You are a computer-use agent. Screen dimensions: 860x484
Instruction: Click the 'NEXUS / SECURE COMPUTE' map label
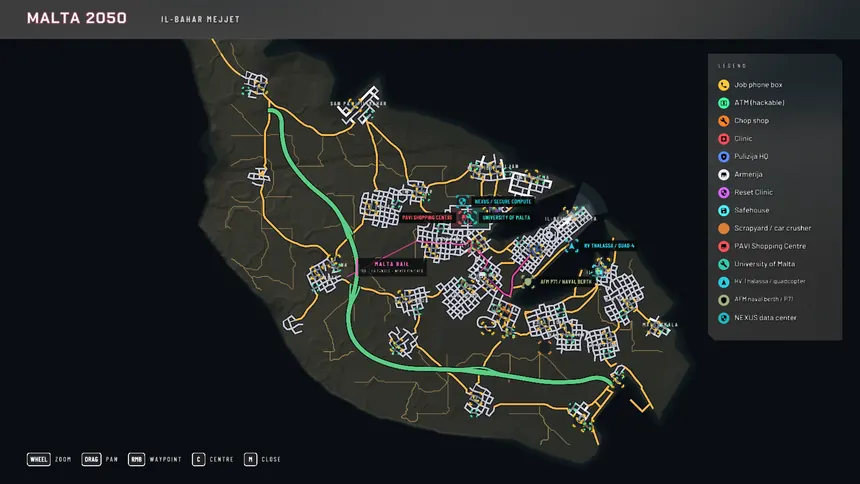pyautogui.click(x=503, y=201)
